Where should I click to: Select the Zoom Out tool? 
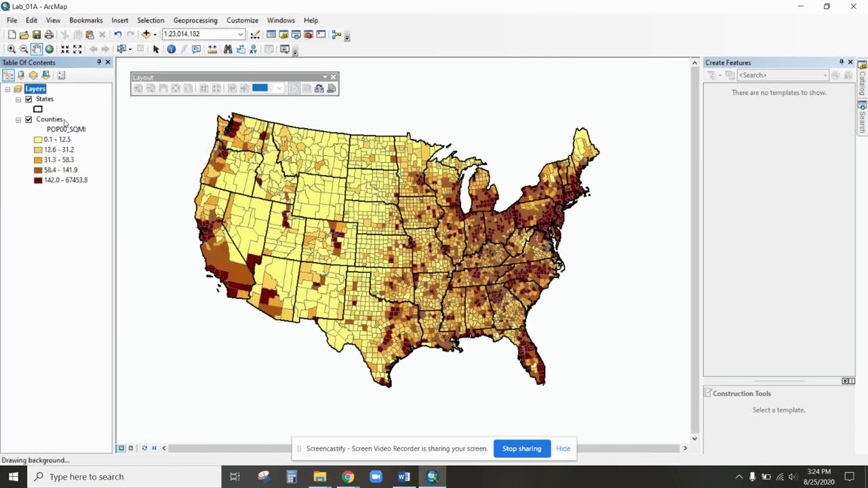coord(24,49)
